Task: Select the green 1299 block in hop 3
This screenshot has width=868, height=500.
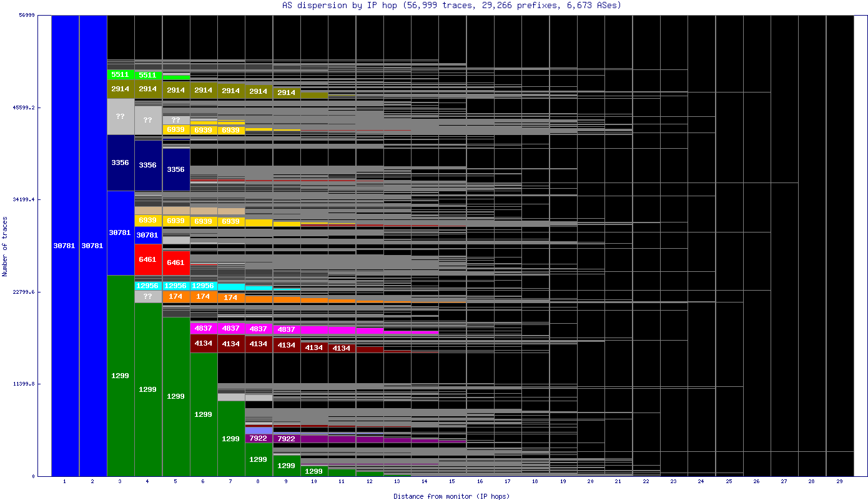Action: (x=121, y=376)
